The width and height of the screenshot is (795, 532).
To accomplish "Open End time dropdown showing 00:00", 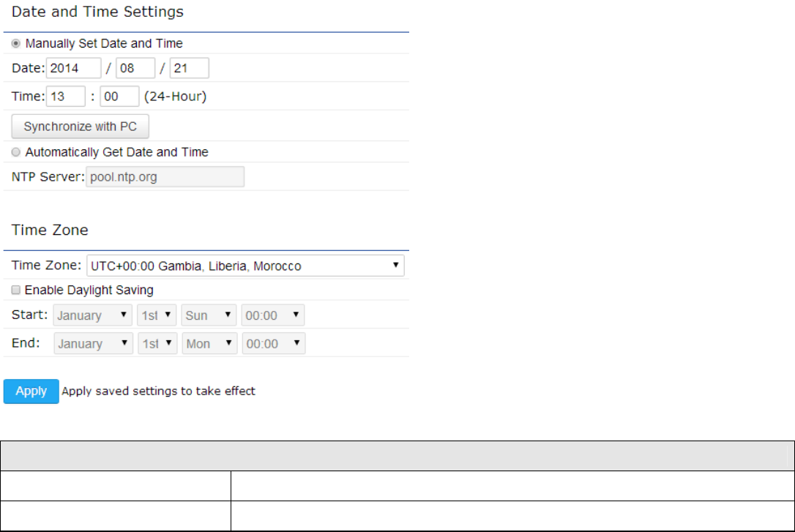I will point(274,343).
